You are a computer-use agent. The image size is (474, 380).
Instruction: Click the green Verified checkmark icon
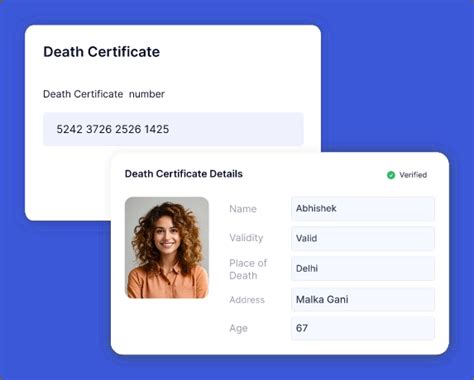pos(391,175)
